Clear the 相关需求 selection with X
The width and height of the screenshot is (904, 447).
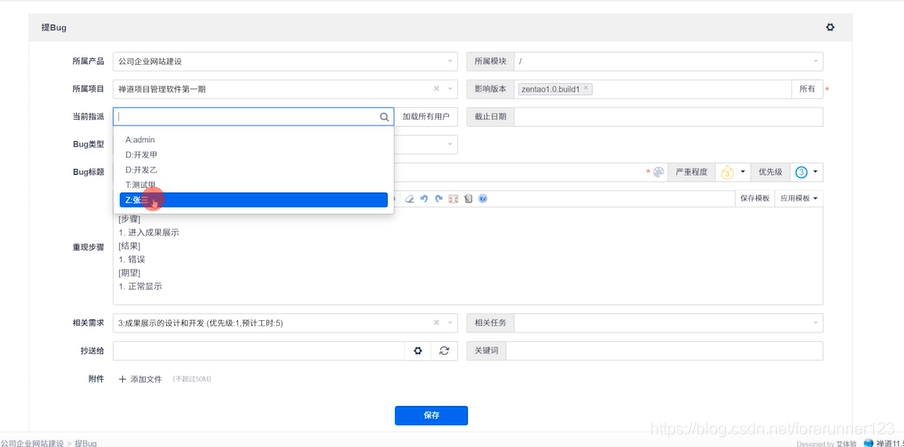click(436, 323)
